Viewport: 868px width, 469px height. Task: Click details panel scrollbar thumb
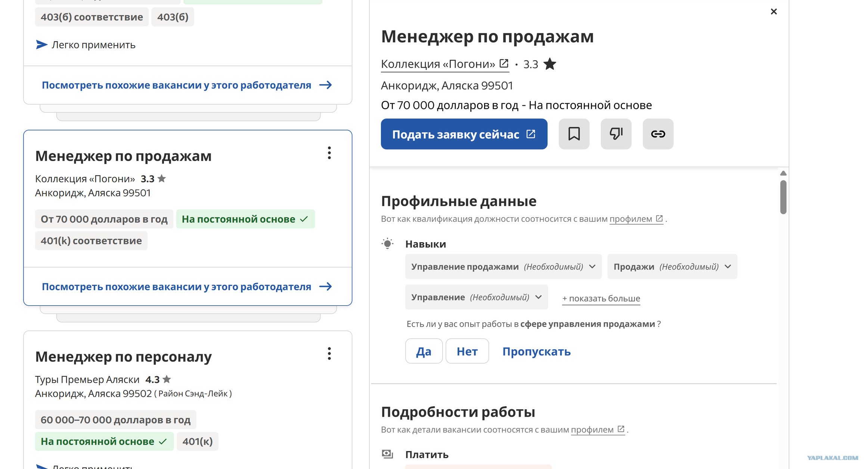783,197
